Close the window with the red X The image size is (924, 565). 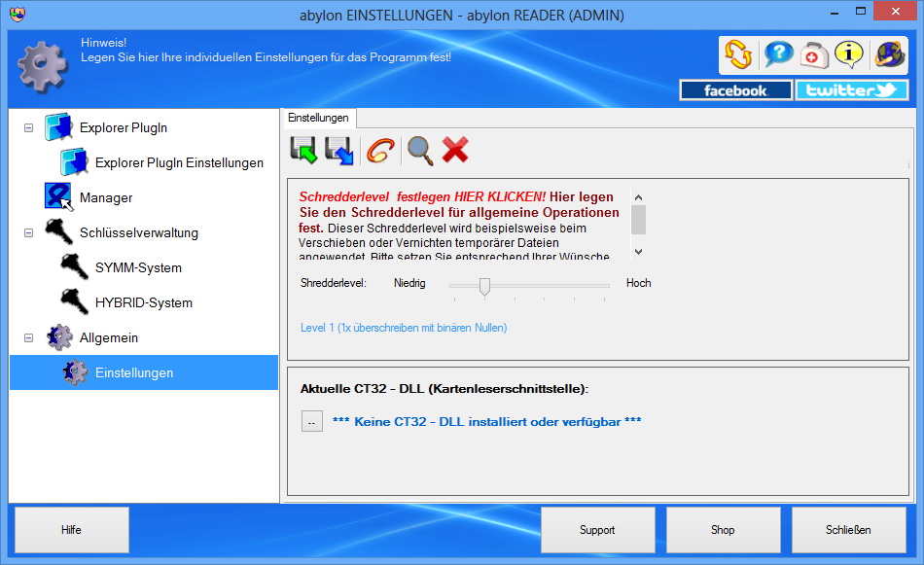click(895, 12)
